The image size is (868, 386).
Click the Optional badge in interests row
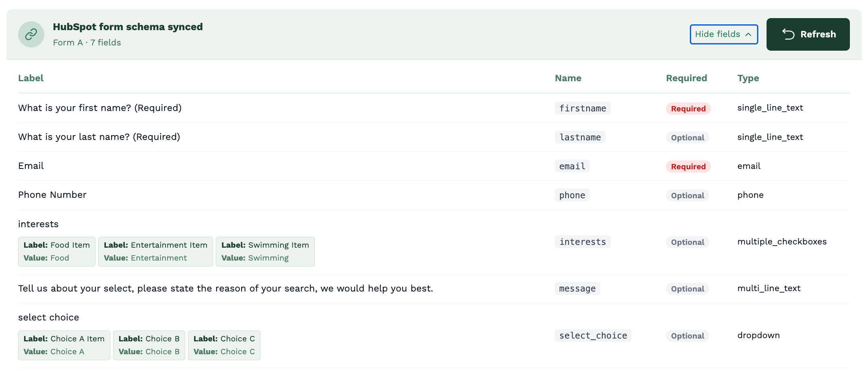click(687, 242)
